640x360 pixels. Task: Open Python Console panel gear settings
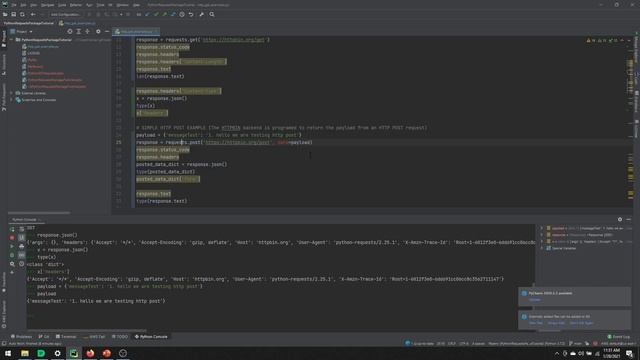click(620, 220)
